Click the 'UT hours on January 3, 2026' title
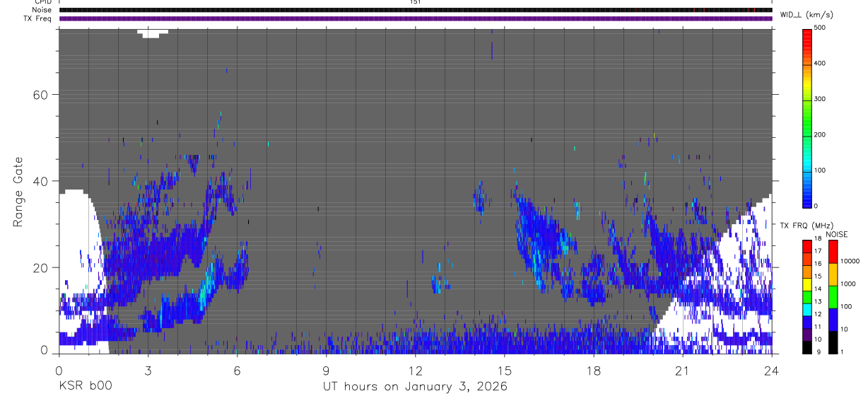The height and width of the screenshot is (401, 868). click(x=416, y=387)
